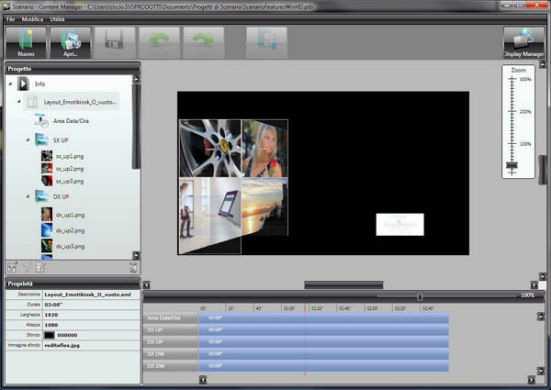Click the trash icon under the project tree
Viewport: 551px width, 390px height.
pyautogui.click(x=134, y=267)
